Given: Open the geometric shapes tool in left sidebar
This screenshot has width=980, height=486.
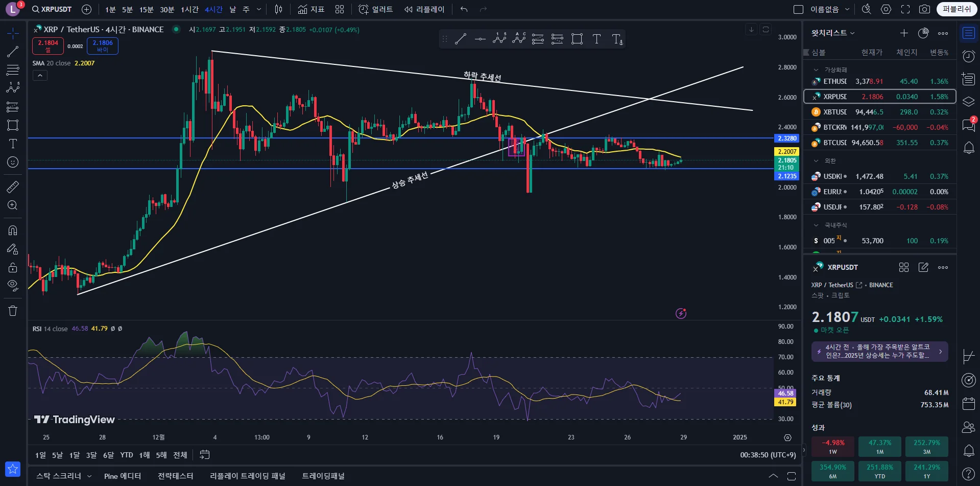Looking at the screenshot, I should click(x=13, y=125).
